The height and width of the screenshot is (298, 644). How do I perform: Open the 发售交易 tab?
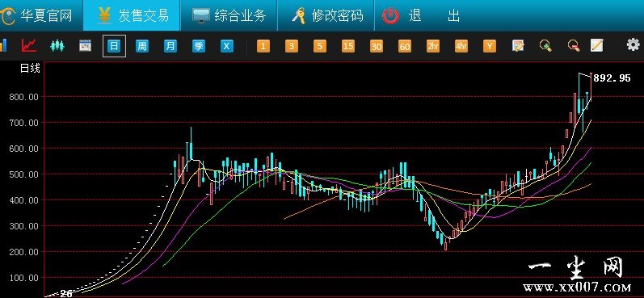tap(132, 15)
